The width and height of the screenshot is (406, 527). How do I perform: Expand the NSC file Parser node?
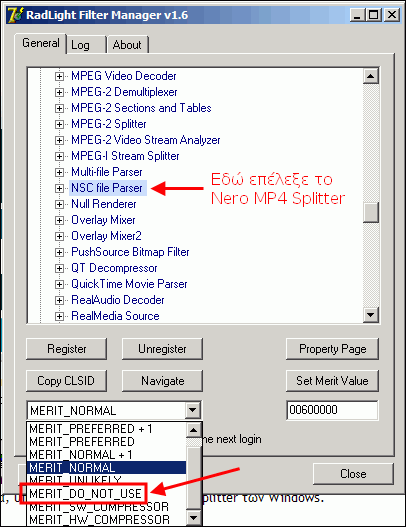(x=59, y=188)
